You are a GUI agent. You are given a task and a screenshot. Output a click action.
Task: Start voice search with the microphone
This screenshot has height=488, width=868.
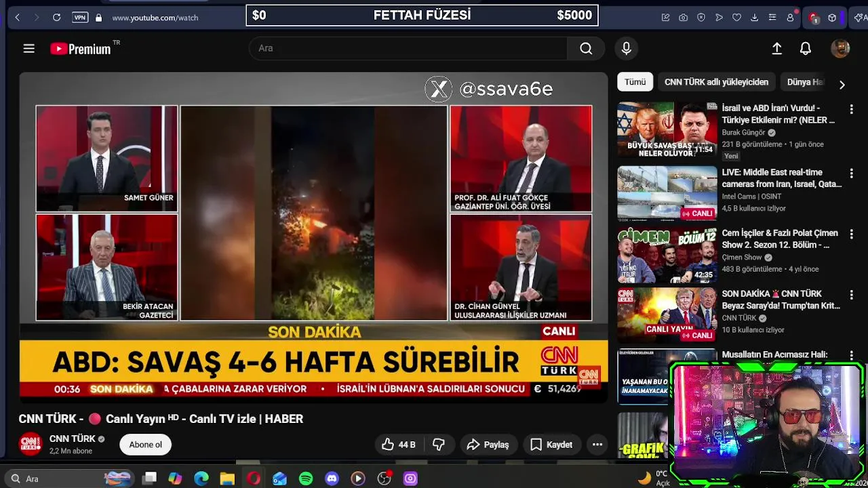pyautogui.click(x=626, y=48)
